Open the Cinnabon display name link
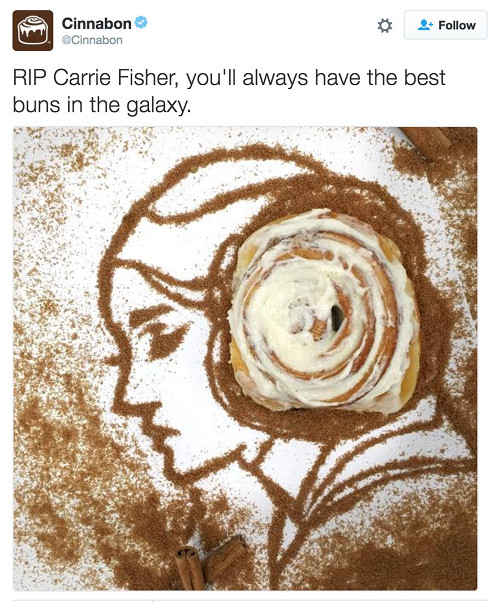500x603 pixels. 97,23
